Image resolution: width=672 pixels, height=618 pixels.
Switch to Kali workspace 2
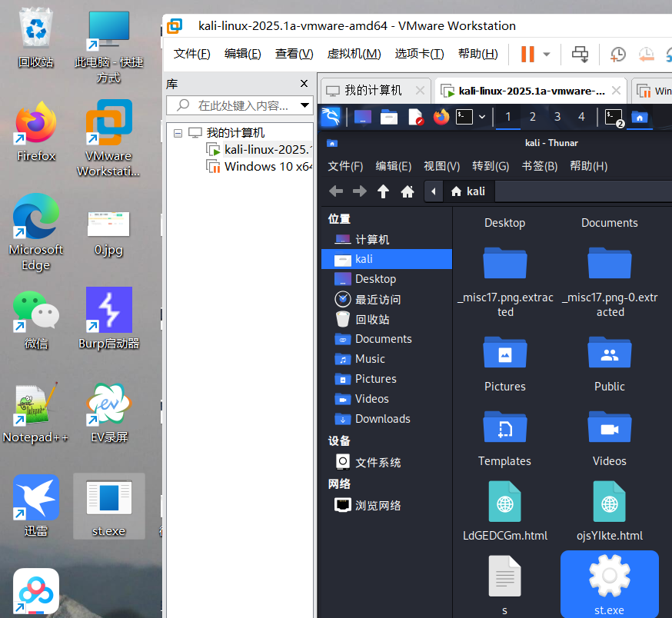click(x=533, y=117)
